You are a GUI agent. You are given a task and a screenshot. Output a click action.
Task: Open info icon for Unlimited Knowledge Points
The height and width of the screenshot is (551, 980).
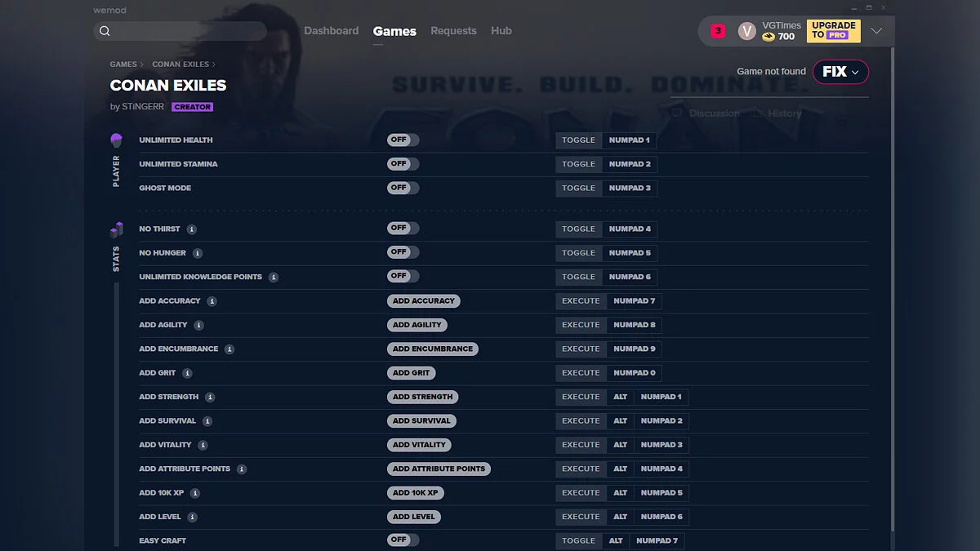pos(274,278)
